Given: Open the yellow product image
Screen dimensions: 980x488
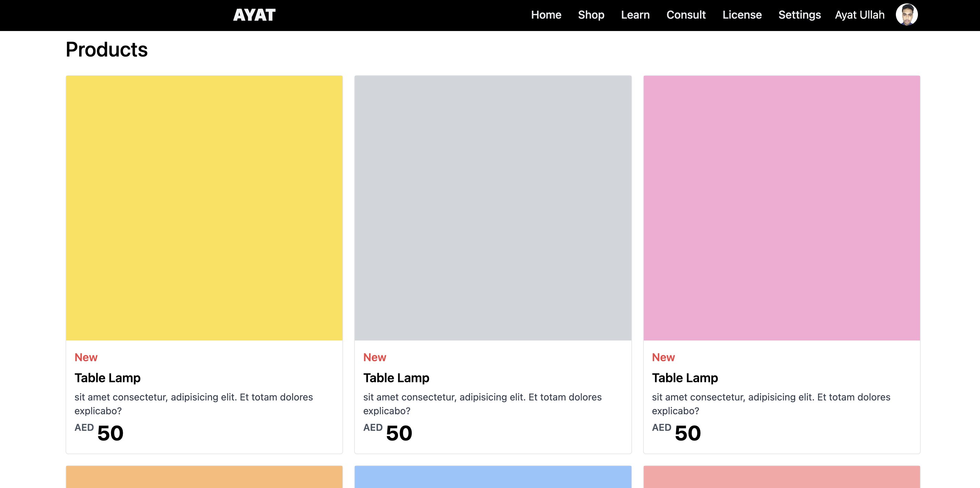Looking at the screenshot, I should [204, 208].
